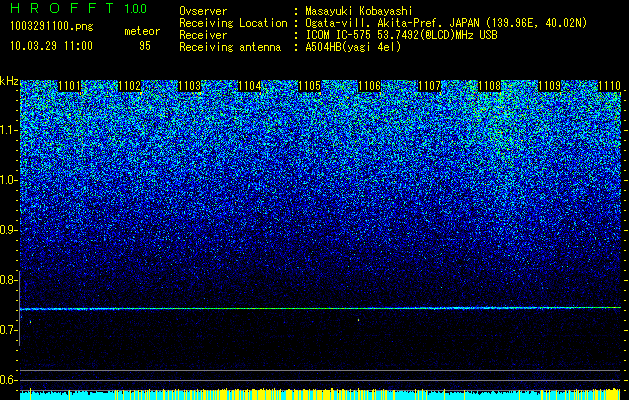Screen dimensions: 629x400
Task: Click the Ovserver field label
Action: (x=203, y=11)
